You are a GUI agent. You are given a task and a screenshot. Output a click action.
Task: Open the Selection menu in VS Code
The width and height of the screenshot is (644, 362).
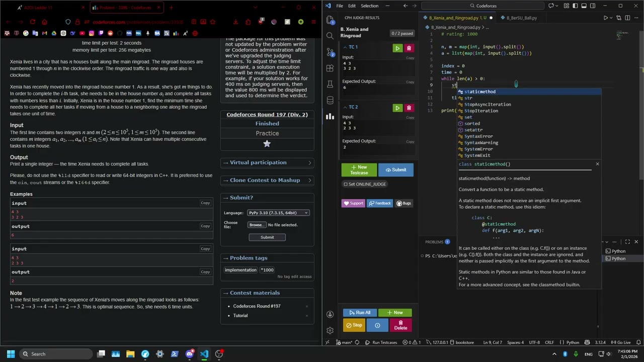[x=369, y=6]
